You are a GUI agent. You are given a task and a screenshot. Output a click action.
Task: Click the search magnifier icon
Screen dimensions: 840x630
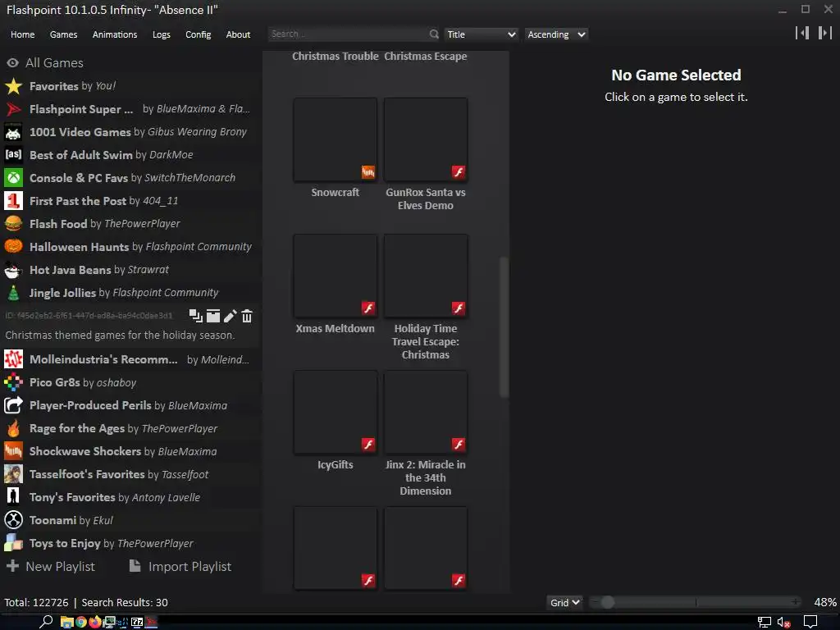pos(434,34)
